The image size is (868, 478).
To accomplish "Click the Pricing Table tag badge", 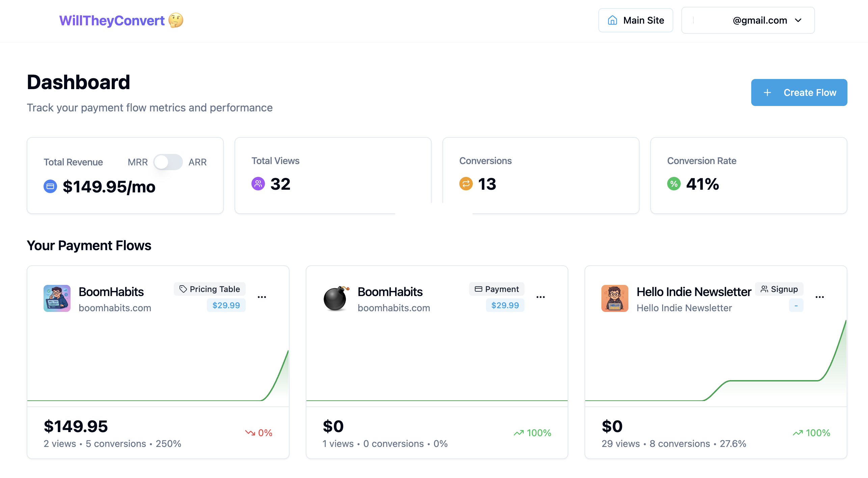I will 210,289.
